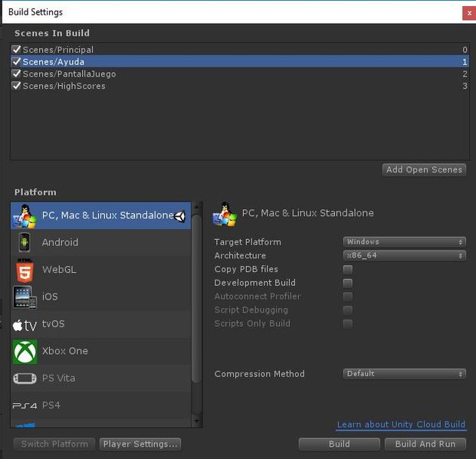
Task: Select the Scenes/PantallaJuego row text
Action: [x=69, y=74]
